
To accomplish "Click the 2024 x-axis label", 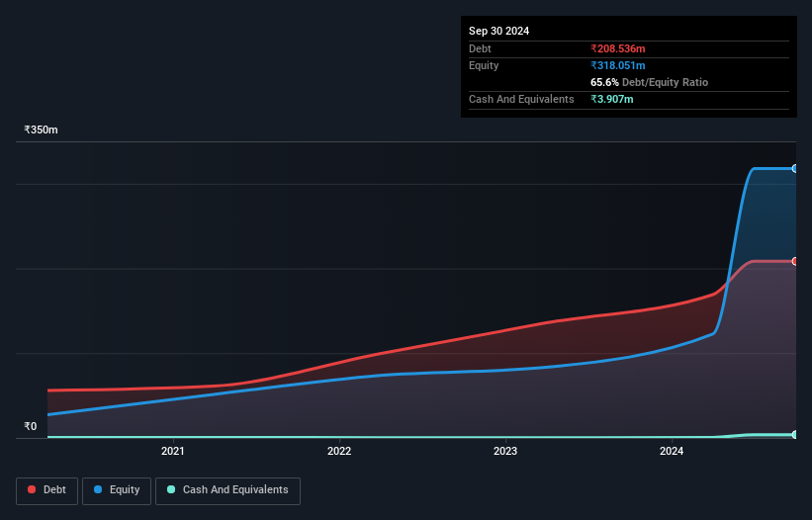I will (x=672, y=451).
